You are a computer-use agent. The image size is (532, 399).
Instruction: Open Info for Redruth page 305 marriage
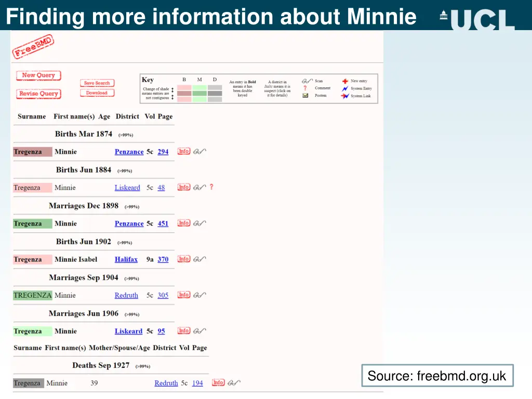(184, 295)
